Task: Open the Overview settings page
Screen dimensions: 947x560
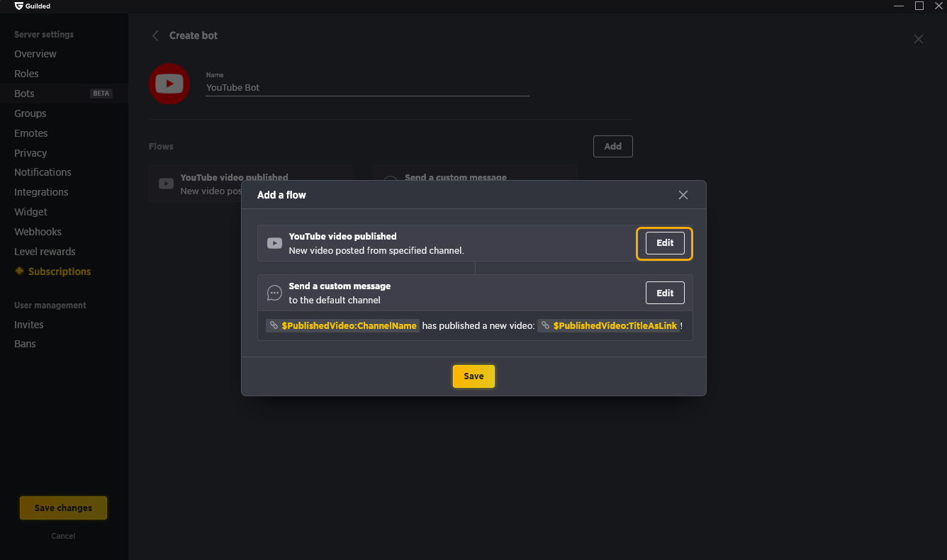Action: pos(35,54)
